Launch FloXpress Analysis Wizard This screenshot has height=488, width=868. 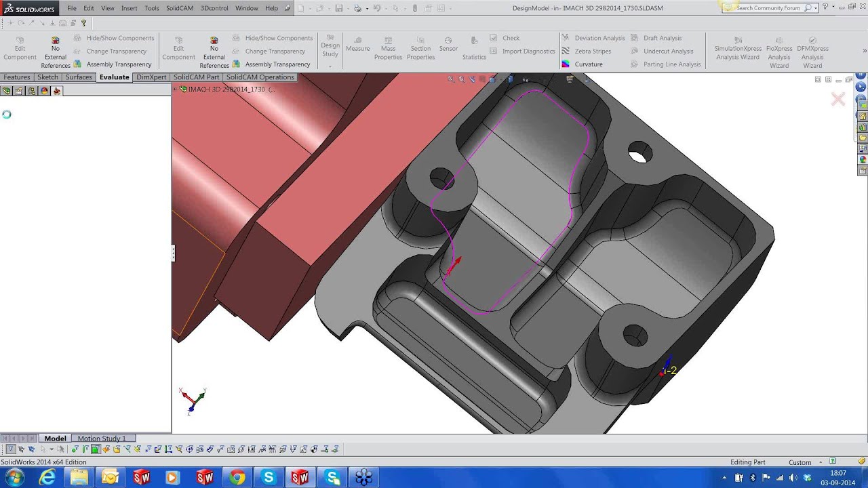pyautogui.click(x=779, y=52)
